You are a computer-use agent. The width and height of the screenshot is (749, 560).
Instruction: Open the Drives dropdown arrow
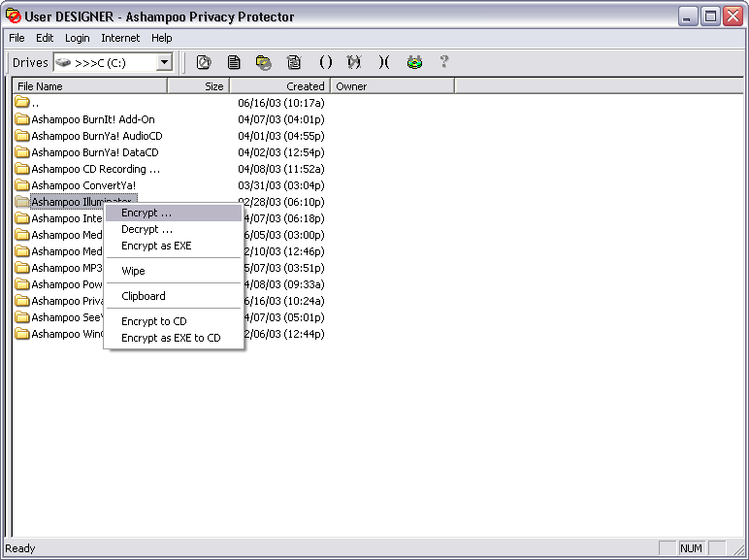[164, 62]
